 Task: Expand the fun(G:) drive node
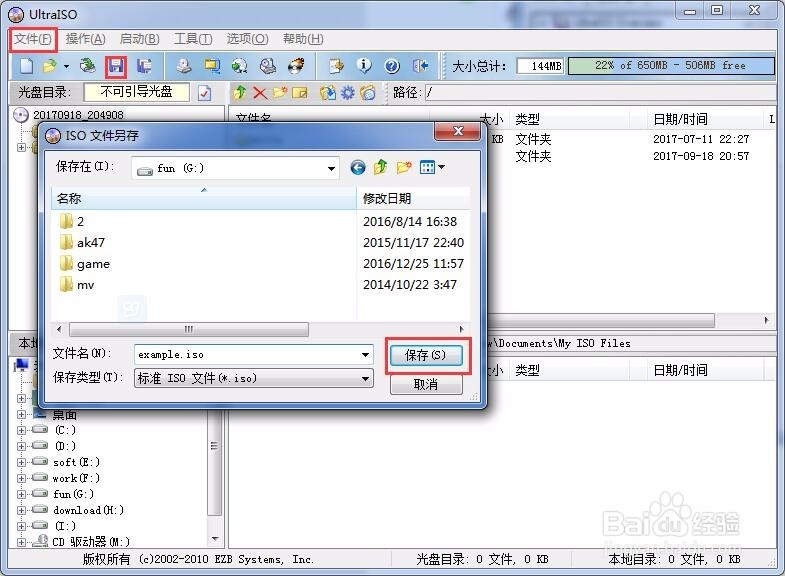pyautogui.click(x=21, y=494)
